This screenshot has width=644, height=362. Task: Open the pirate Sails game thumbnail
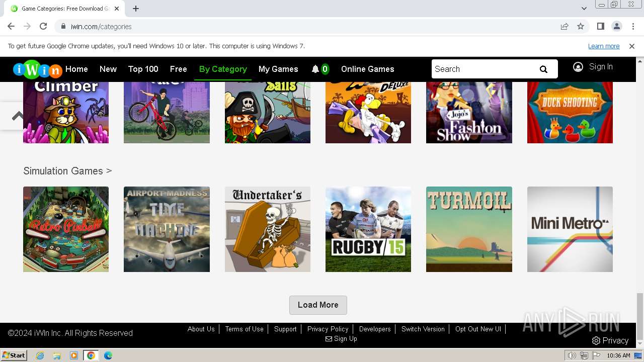pyautogui.click(x=268, y=113)
